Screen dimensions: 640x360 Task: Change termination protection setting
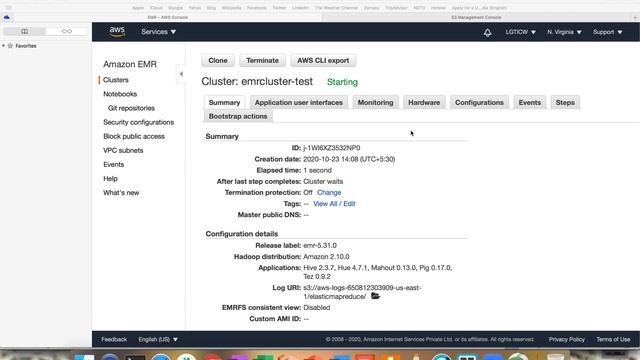329,192
